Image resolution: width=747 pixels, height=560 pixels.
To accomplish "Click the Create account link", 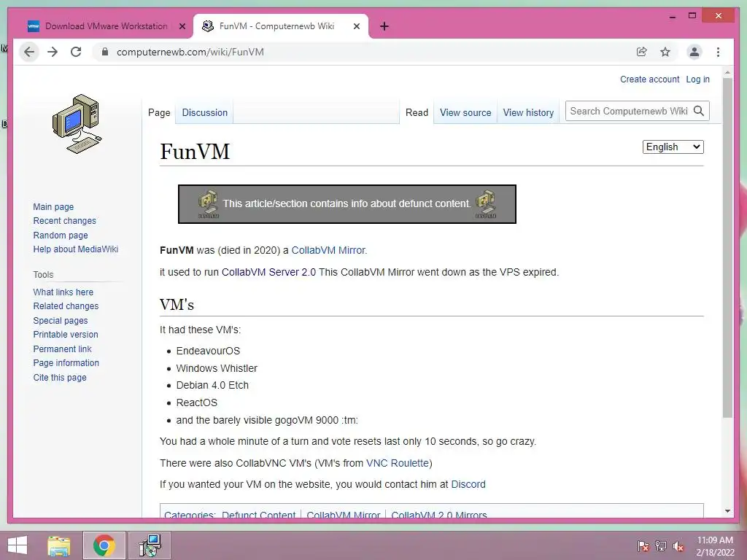I will coord(650,79).
